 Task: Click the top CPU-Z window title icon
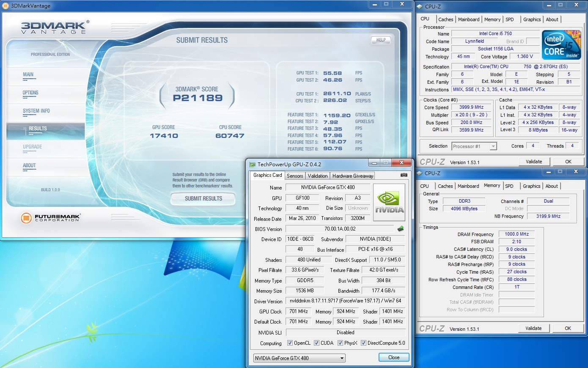point(420,6)
